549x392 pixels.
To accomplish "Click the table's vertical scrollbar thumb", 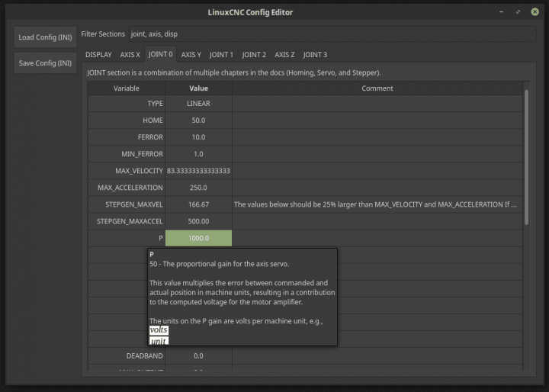I will click(526, 157).
